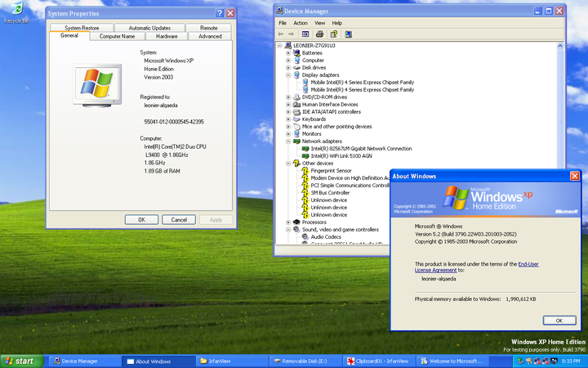588x368 pixels.
Task: Click Scan for hardware changes toolbar icon
Action: pos(348,34)
